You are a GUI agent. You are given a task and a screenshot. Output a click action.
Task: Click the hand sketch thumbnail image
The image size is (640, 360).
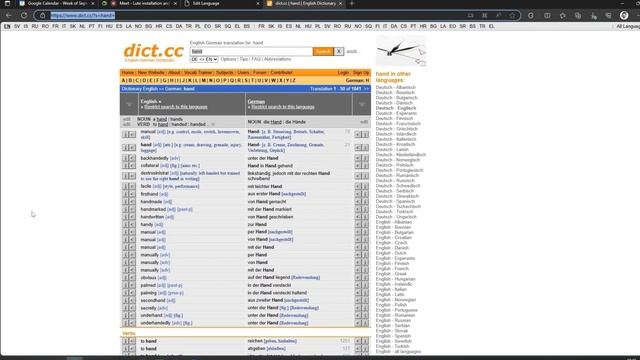[x=401, y=51]
